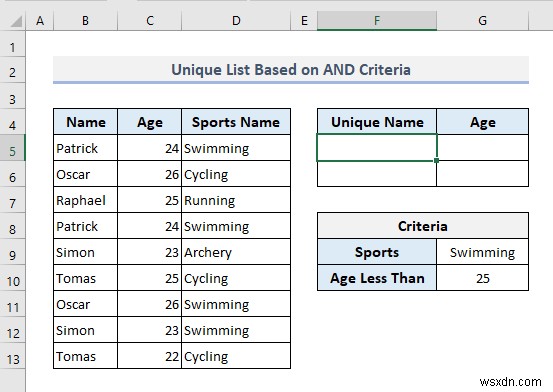Click the criteria value 25 in G10
Image resolution: width=553 pixels, height=392 pixels.
[x=482, y=278]
